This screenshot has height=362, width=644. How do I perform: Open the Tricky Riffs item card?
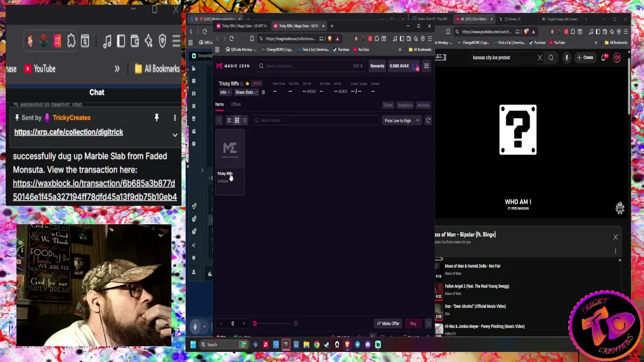pos(230,162)
